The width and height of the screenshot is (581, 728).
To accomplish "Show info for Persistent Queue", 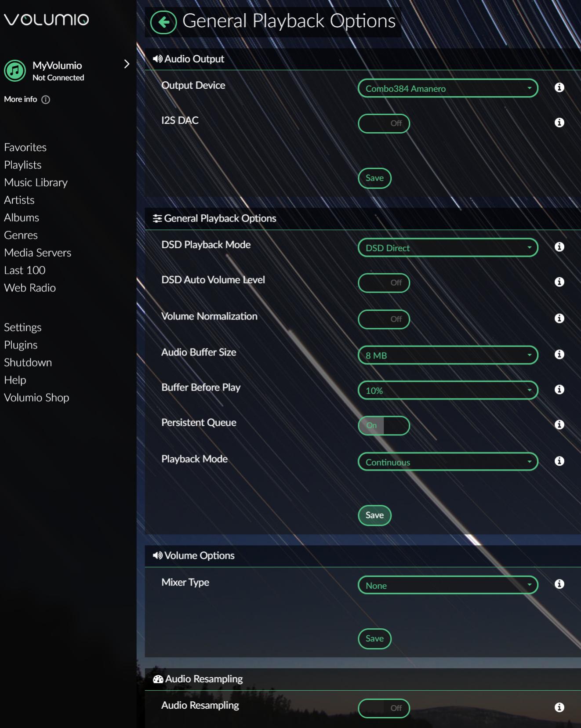I will pyautogui.click(x=559, y=425).
